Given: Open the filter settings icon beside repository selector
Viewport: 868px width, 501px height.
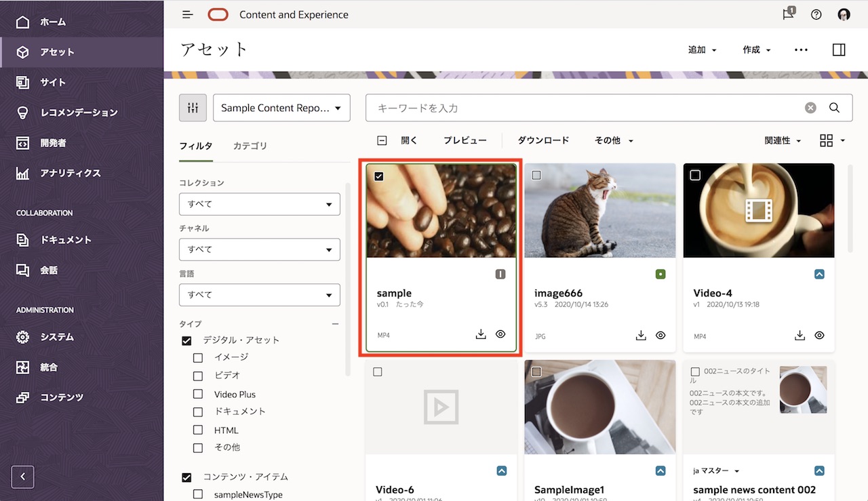Looking at the screenshot, I should pyautogui.click(x=193, y=107).
